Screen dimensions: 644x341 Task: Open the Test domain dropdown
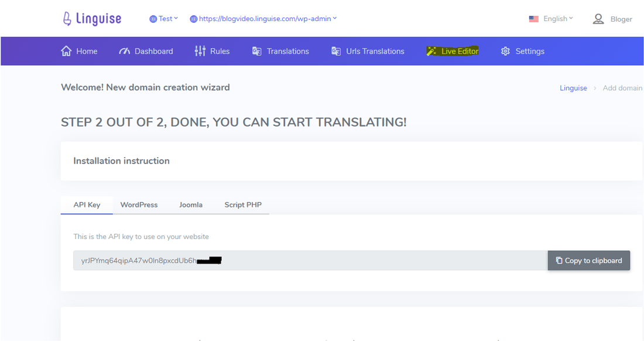coord(163,19)
